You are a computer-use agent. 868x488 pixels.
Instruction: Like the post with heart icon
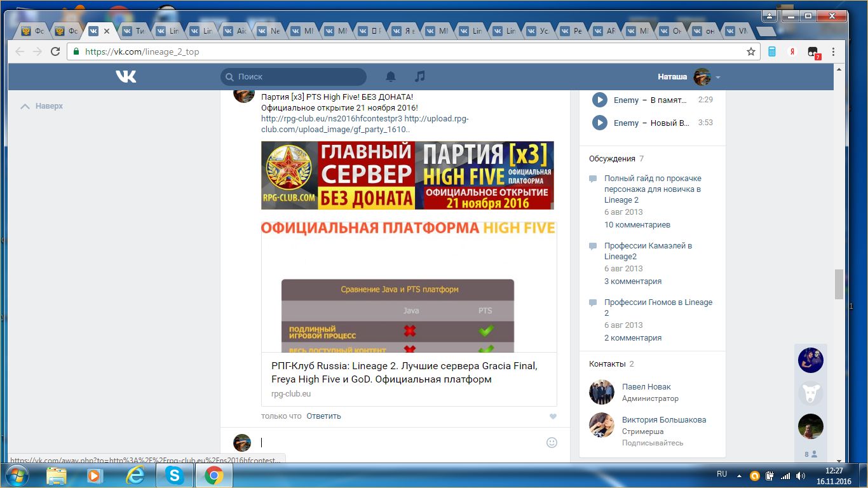[553, 416]
